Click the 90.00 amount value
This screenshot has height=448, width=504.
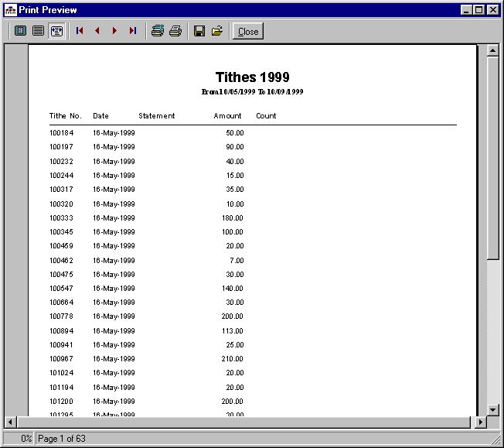(x=235, y=147)
